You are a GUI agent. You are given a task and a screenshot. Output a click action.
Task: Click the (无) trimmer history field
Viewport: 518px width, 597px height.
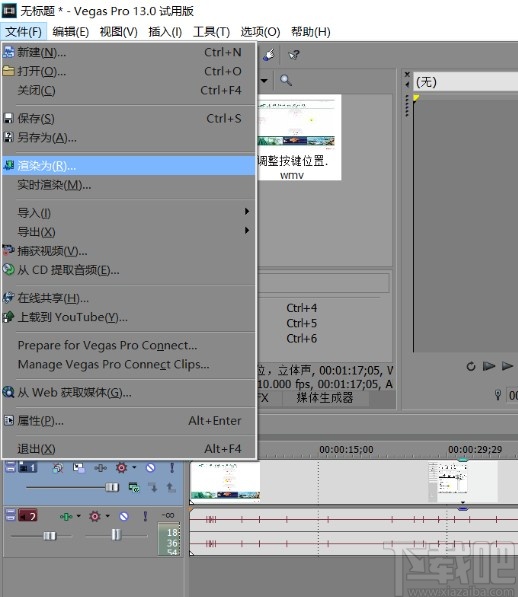[x=465, y=82]
